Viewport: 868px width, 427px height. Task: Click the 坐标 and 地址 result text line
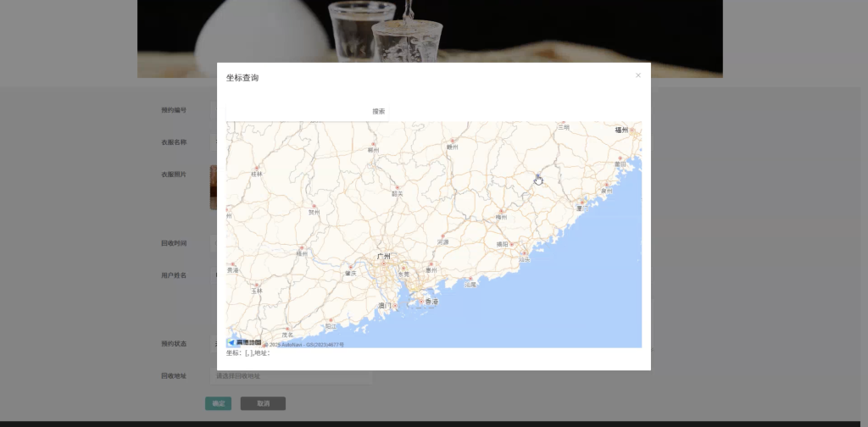[x=248, y=353]
